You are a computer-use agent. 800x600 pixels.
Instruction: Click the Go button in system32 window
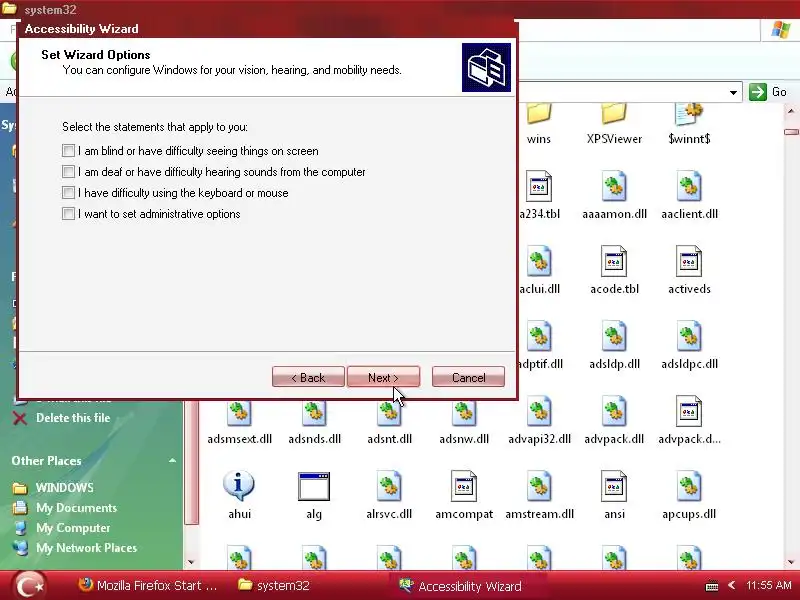click(x=767, y=92)
